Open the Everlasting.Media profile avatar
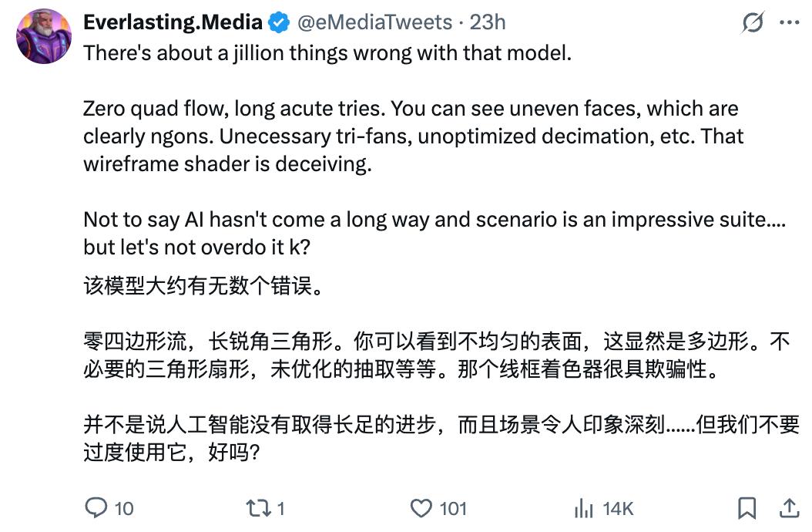This screenshot has width=812, height=532. 44,35
